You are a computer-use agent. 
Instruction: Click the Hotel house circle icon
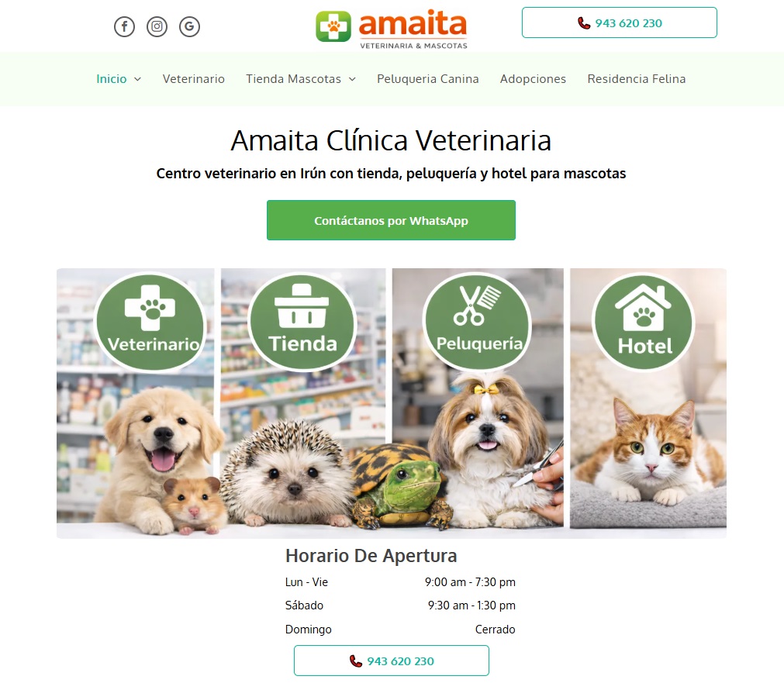pos(644,322)
